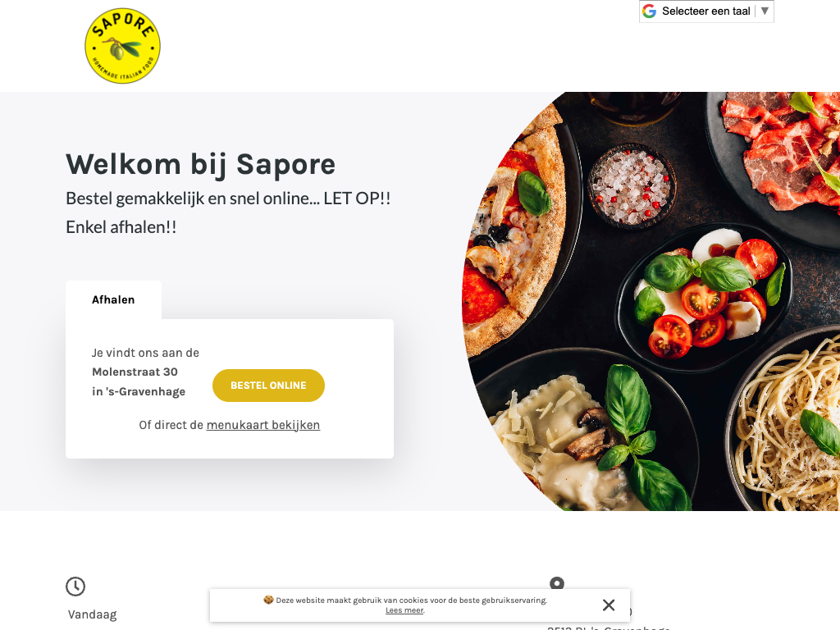Click the location pin icon

pyautogui.click(x=557, y=583)
